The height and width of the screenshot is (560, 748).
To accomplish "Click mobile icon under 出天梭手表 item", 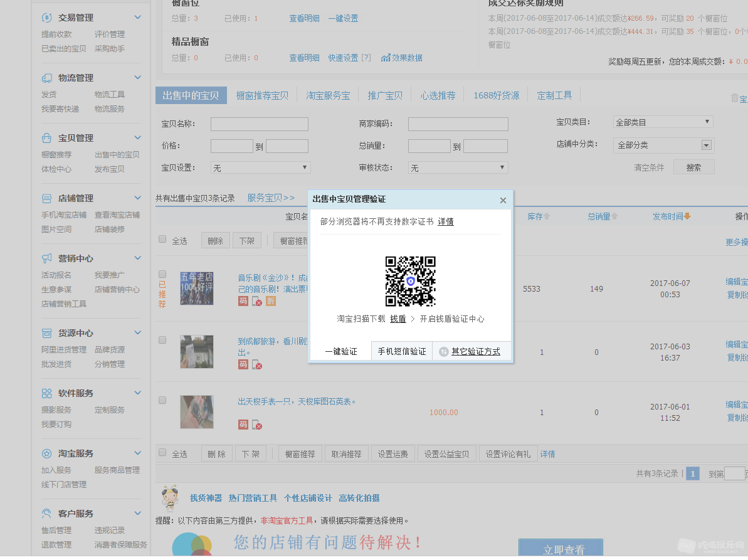I will point(256,425).
